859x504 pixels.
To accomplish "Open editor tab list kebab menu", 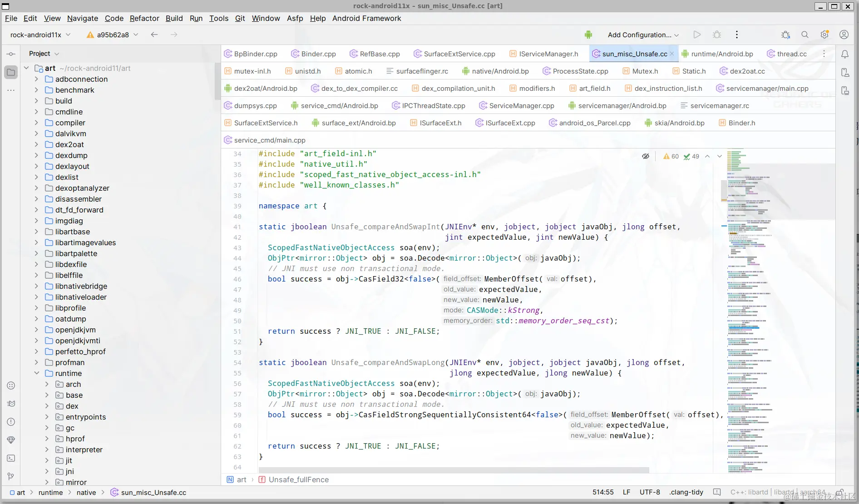I will point(824,54).
